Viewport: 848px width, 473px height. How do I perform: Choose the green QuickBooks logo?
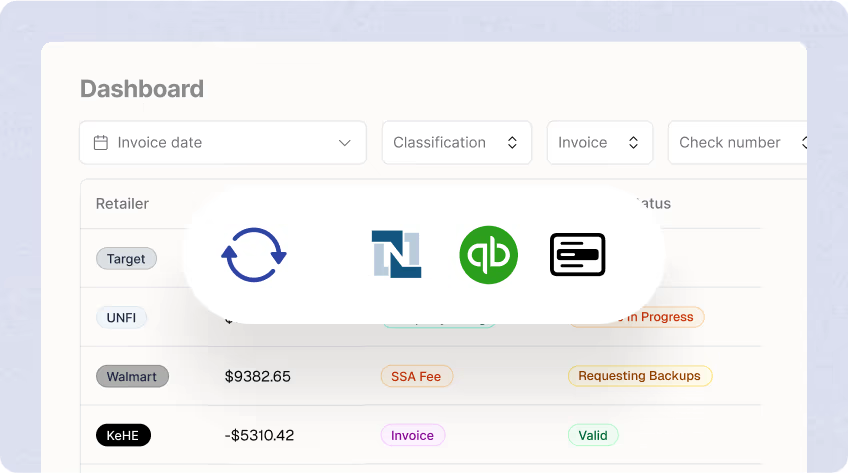(x=488, y=255)
